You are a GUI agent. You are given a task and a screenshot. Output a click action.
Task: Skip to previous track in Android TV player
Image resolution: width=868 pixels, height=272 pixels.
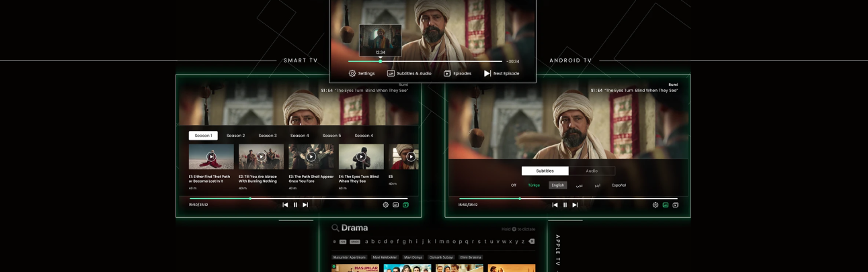pos(555,205)
